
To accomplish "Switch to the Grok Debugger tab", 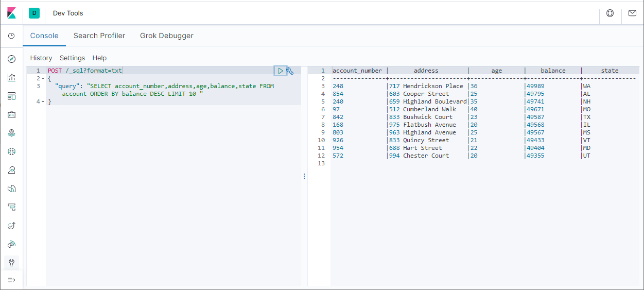I will [x=167, y=36].
